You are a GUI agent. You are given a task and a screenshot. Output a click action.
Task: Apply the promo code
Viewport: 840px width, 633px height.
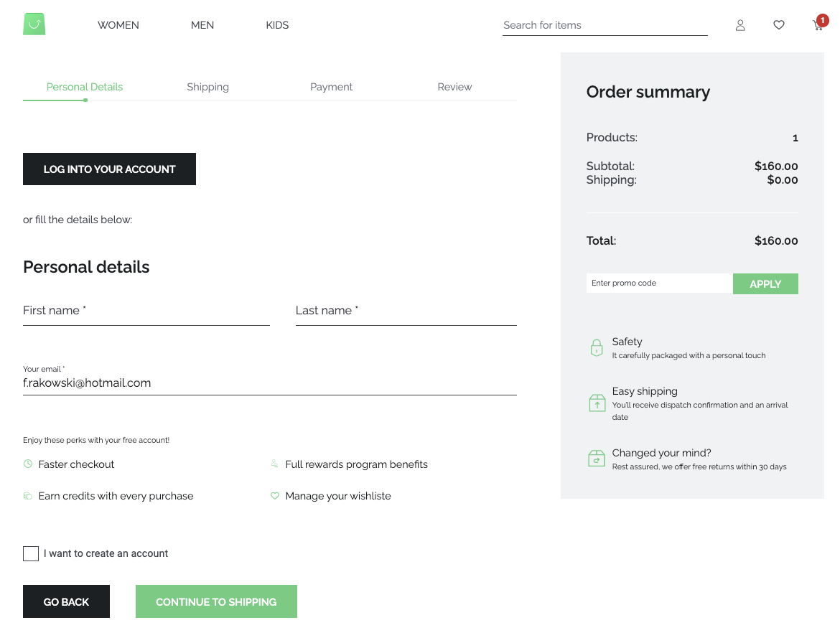(x=765, y=283)
